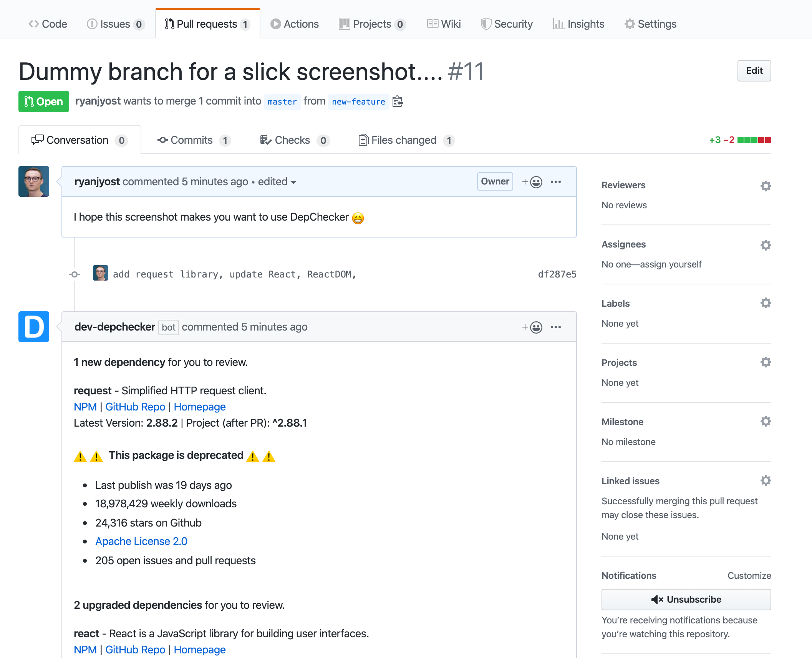Click the Assignees heading
The image size is (812, 658).
[x=623, y=244]
